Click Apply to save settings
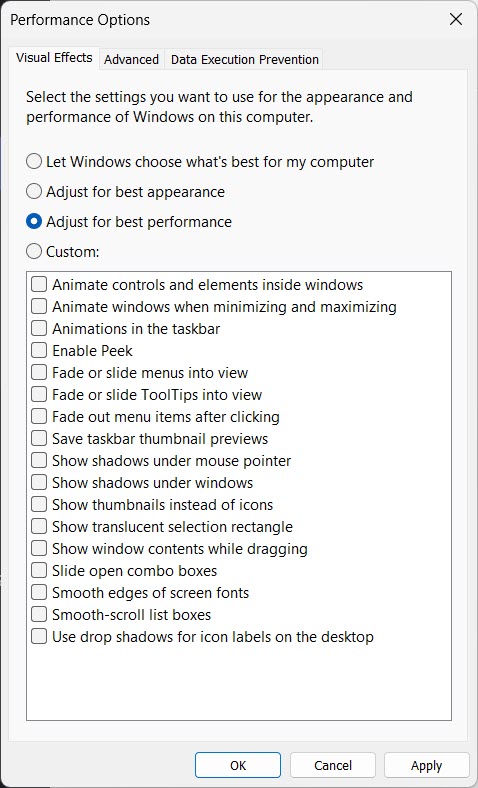Viewport: 478px width, 788px height. [x=426, y=765]
